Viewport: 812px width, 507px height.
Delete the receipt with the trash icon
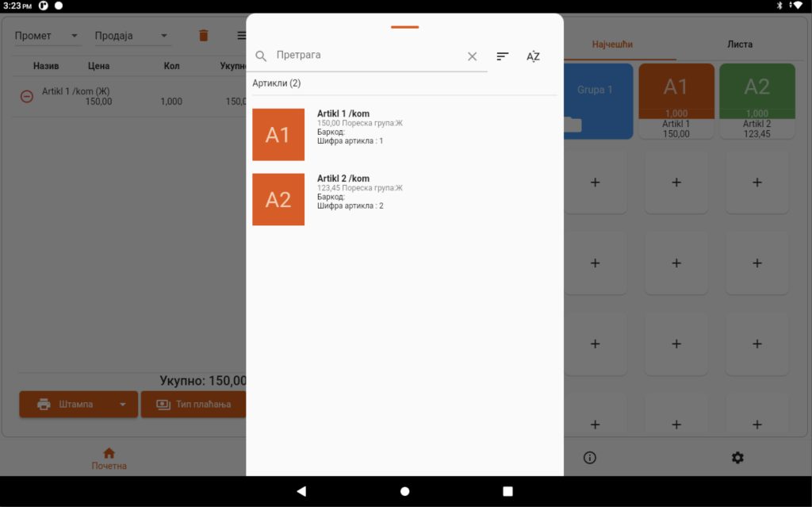[204, 35]
